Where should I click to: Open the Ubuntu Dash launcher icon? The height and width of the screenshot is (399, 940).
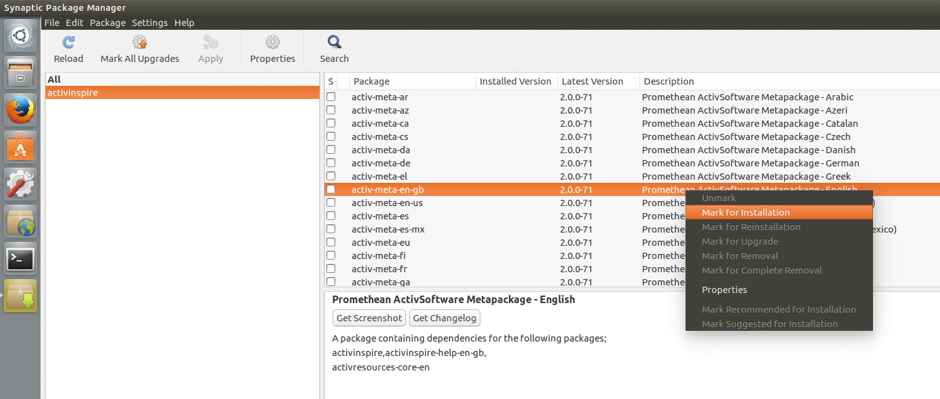20,36
